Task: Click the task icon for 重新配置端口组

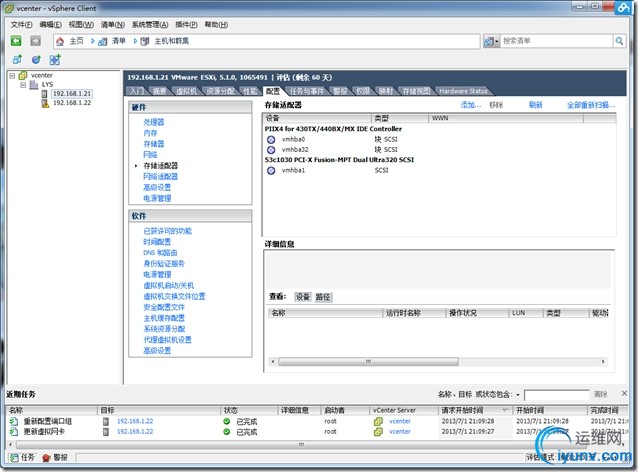Action: [x=14, y=422]
